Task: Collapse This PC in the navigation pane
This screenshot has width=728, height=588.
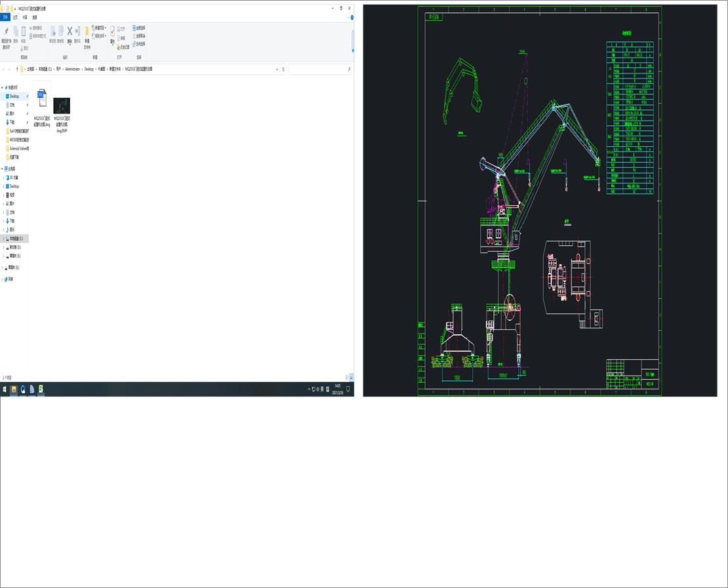Action: (x=2, y=168)
